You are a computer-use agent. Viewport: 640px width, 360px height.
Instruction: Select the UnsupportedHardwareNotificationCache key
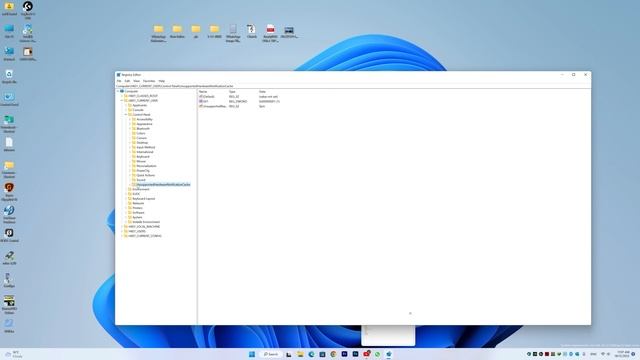(x=163, y=184)
